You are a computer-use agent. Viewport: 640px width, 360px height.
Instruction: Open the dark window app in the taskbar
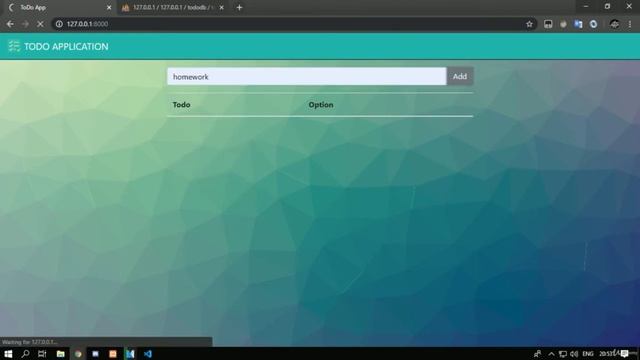pos(96,354)
